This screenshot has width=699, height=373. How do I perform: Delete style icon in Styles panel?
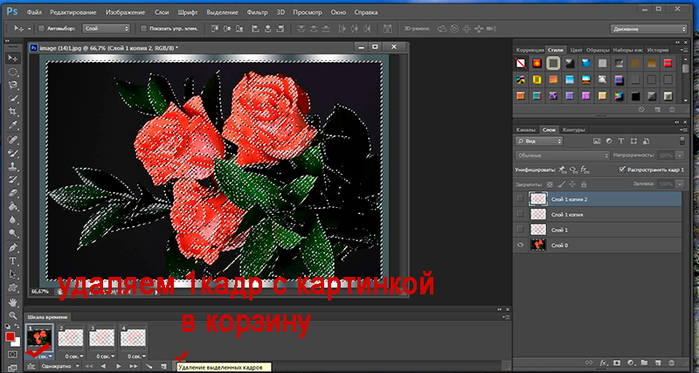click(671, 109)
